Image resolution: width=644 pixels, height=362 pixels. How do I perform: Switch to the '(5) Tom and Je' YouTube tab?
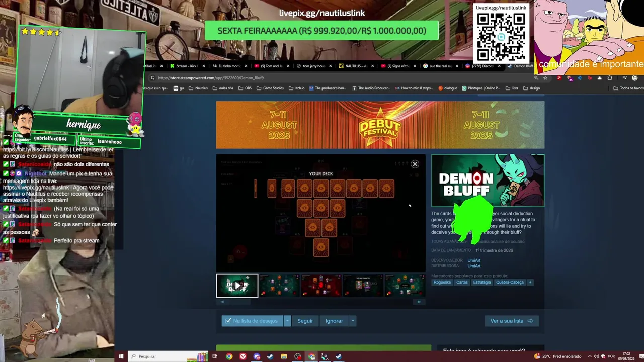coord(272,66)
